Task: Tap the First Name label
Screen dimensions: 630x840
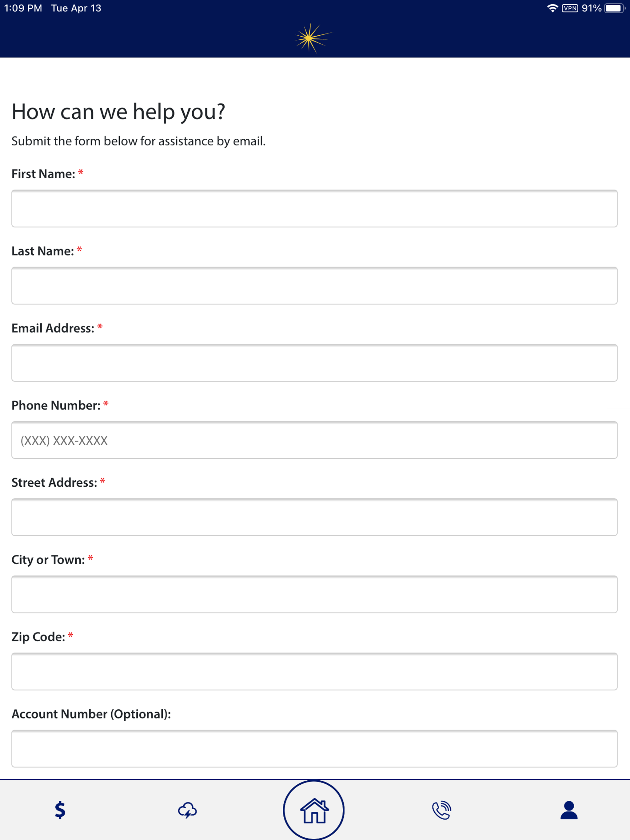Action: (43, 174)
